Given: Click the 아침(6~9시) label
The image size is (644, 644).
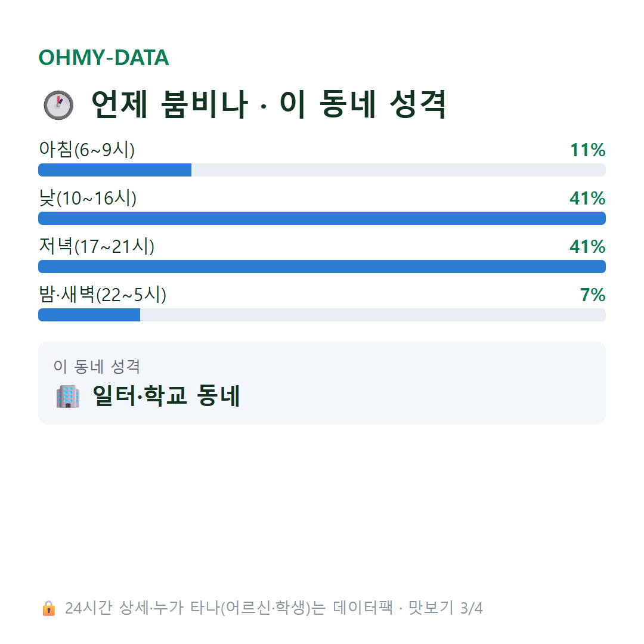Looking at the screenshot, I should [86, 150].
